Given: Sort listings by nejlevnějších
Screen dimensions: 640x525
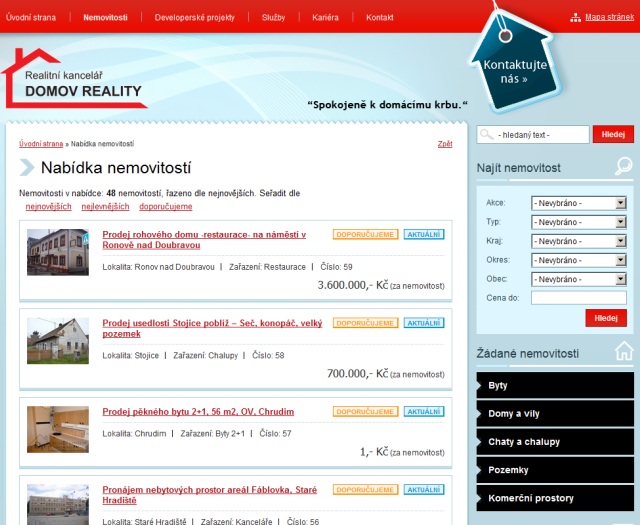Looking at the screenshot, I should pos(105,207).
